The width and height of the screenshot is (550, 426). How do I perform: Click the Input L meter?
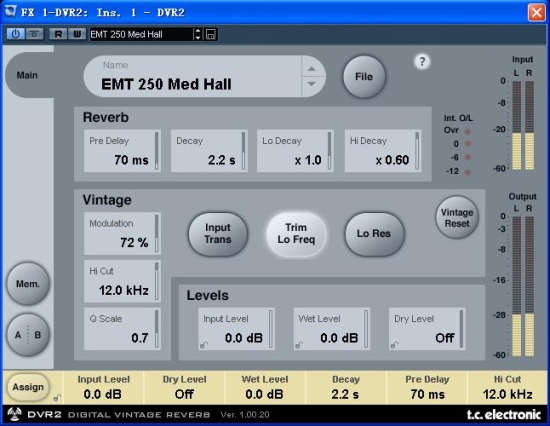516,125
